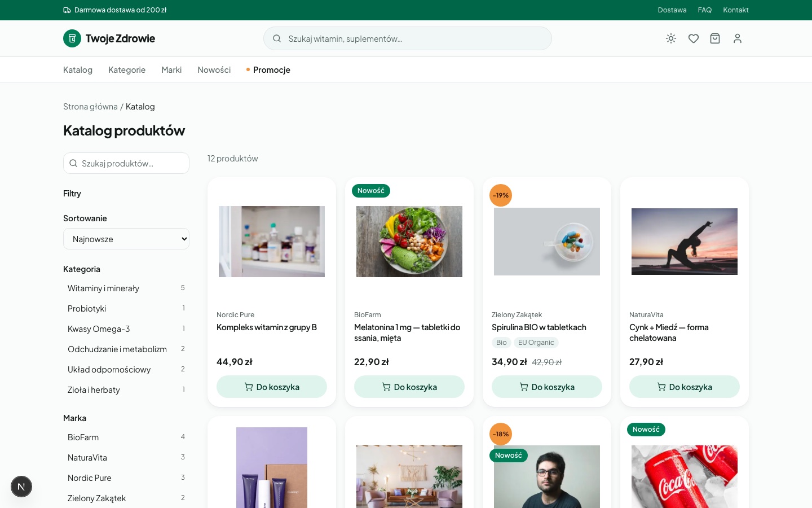Open the Melatonina salad bowl image

click(409, 242)
